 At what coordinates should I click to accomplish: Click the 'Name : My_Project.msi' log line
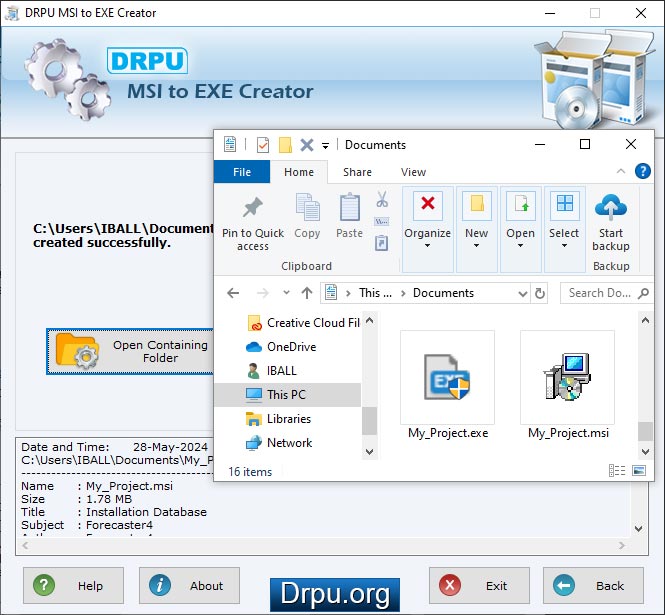(x=97, y=486)
